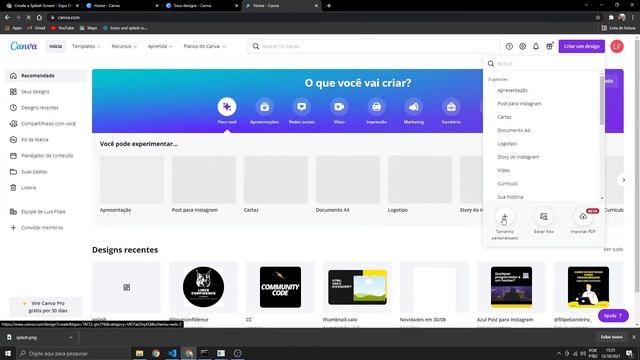Expand the Templates menu
Screen dimensions: 640x360
tap(86, 46)
